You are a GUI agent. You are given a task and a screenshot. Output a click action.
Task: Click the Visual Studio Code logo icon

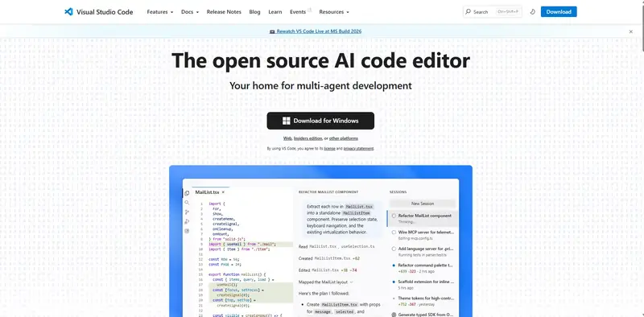pos(68,12)
